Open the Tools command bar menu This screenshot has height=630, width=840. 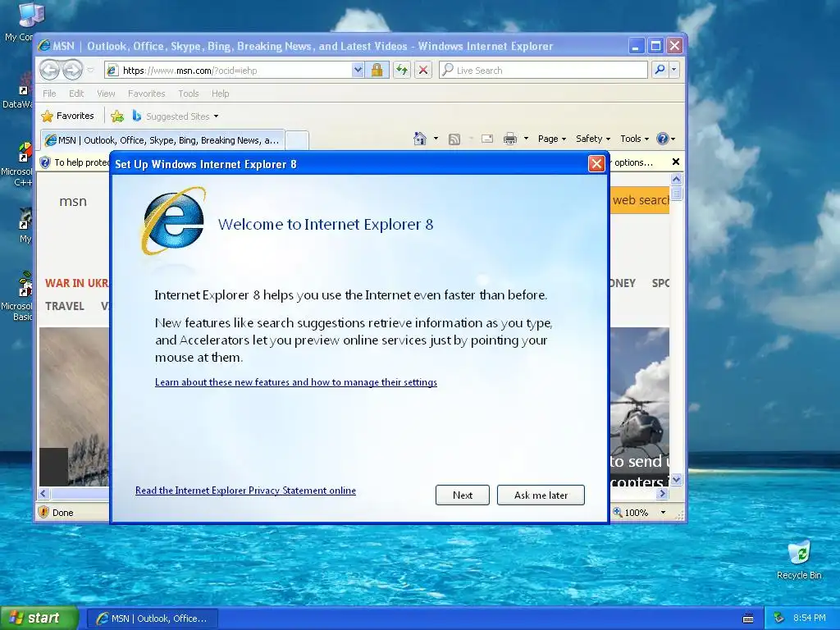634,139
